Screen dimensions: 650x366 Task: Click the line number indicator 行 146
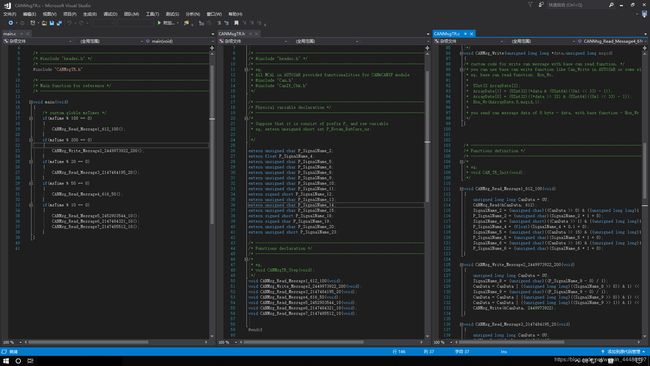[399, 351]
